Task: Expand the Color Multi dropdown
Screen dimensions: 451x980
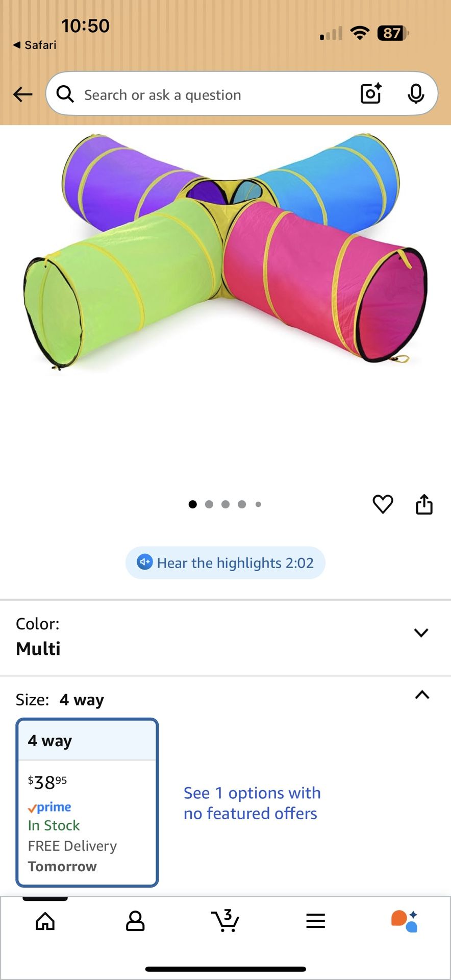Action: [x=225, y=638]
